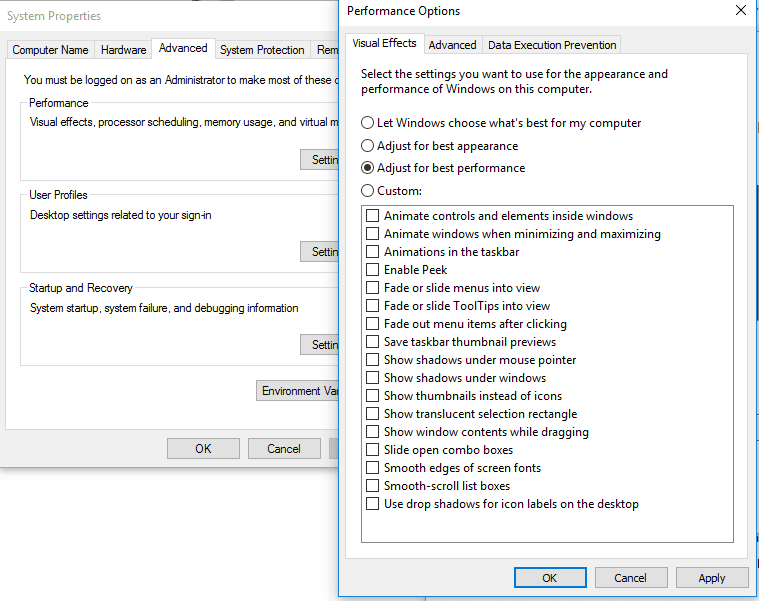Enable 'Animate controls and elements inside windows'
Viewport: 759px width, 601px height.
click(x=372, y=216)
